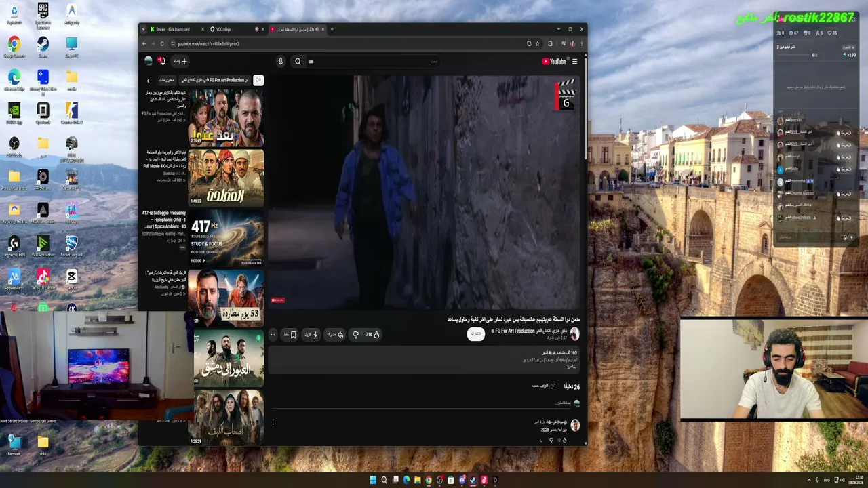Click the YouTube search magnifier button
This screenshot has width=868, height=488.
[298, 61]
